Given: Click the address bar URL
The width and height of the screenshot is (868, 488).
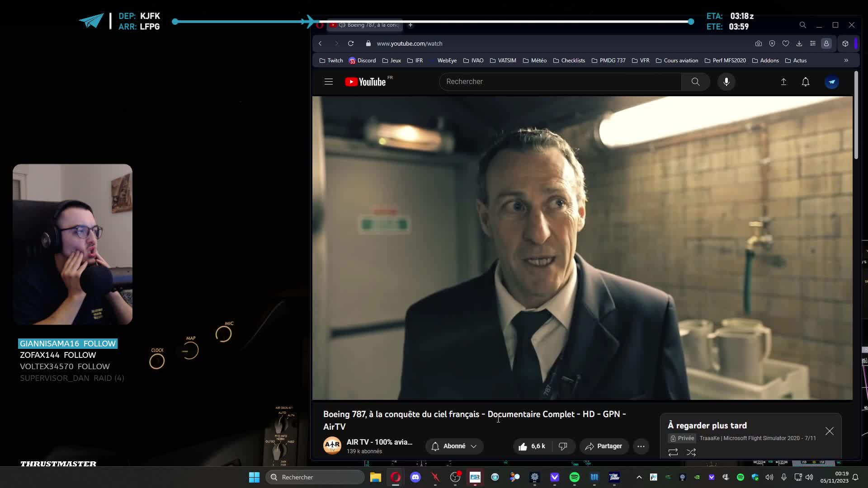Looking at the screenshot, I should [410, 43].
